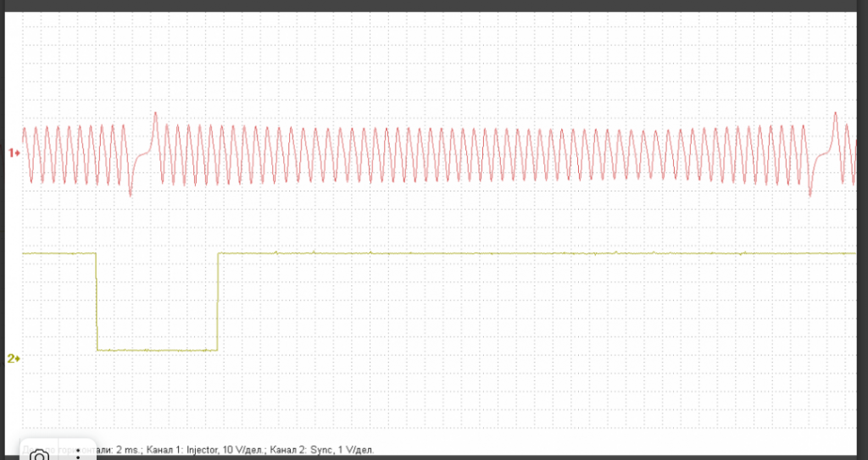Click the red channel 1 zero-level marker
Screen dimensions: 868x460
click(x=14, y=152)
